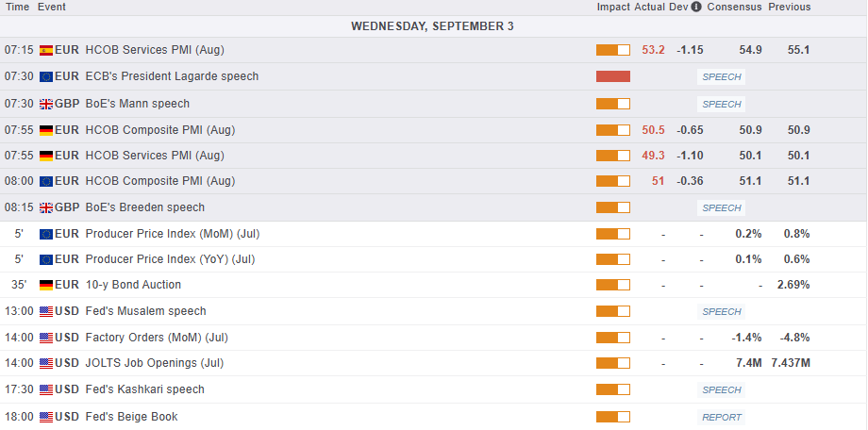Open the Producer Price Index (MoM) event
The height and width of the screenshot is (430, 868).
coord(172,234)
